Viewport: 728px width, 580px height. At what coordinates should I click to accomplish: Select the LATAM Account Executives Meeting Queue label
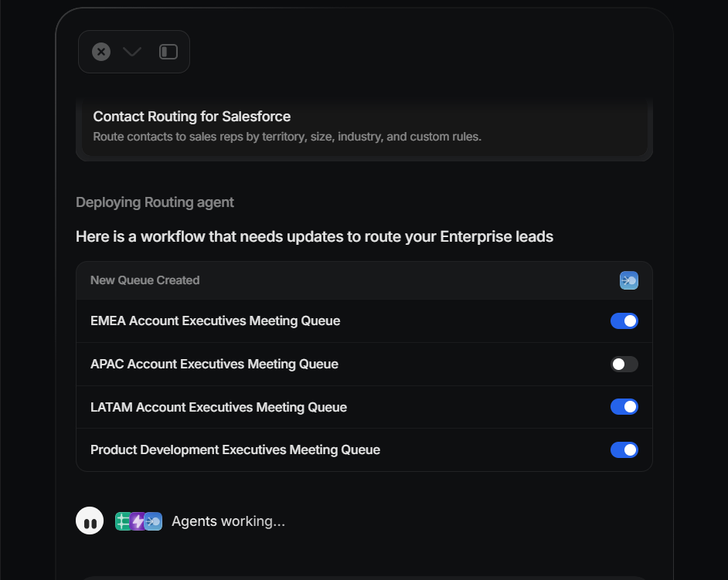[x=219, y=408]
